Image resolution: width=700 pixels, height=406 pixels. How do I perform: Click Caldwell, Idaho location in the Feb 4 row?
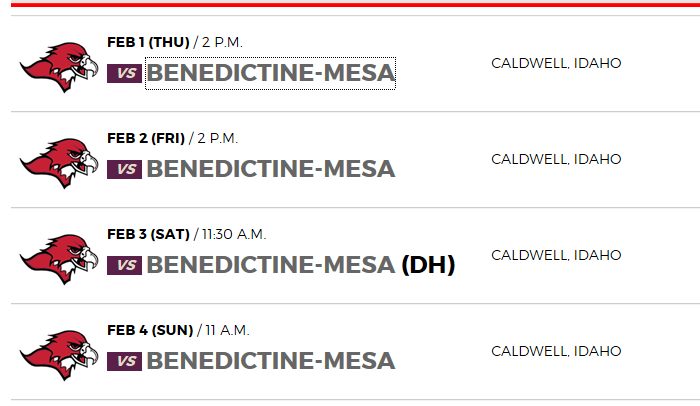click(x=556, y=351)
